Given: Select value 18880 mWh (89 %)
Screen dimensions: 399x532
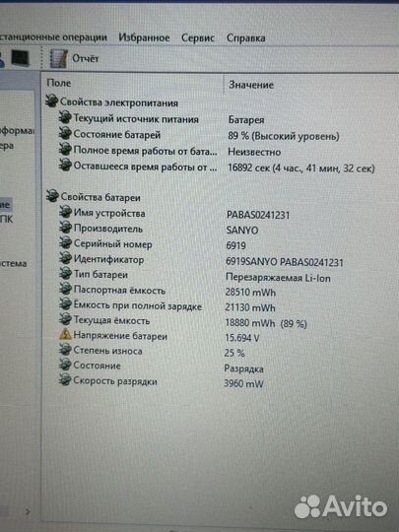Looking at the screenshot, I should tap(266, 323).
